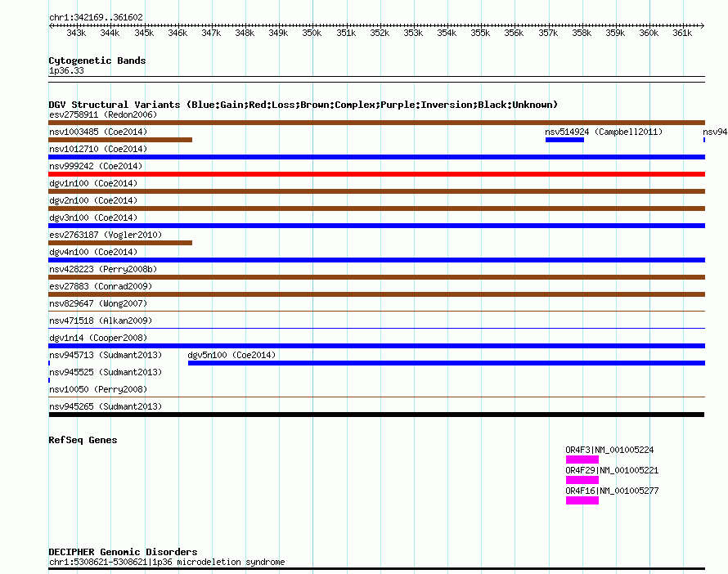
Task: Select the nsv829647 (Wong2007) label
Action: (98, 303)
